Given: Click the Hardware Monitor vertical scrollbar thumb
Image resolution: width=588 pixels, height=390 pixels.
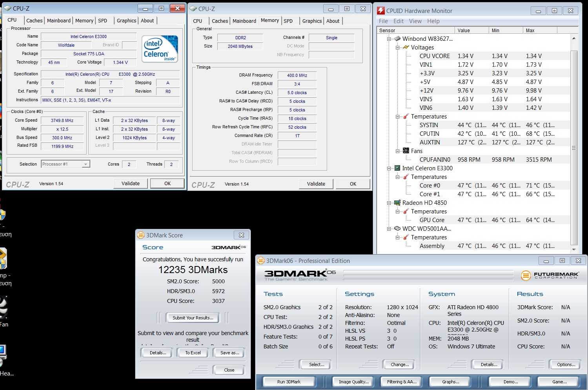Looking at the screenshot, I should point(574,148).
